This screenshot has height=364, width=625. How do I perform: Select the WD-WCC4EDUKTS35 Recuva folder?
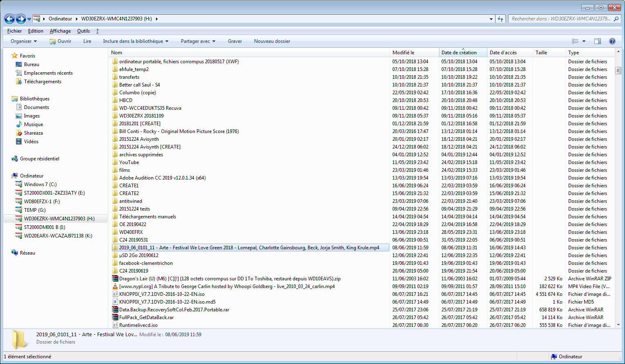point(150,108)
